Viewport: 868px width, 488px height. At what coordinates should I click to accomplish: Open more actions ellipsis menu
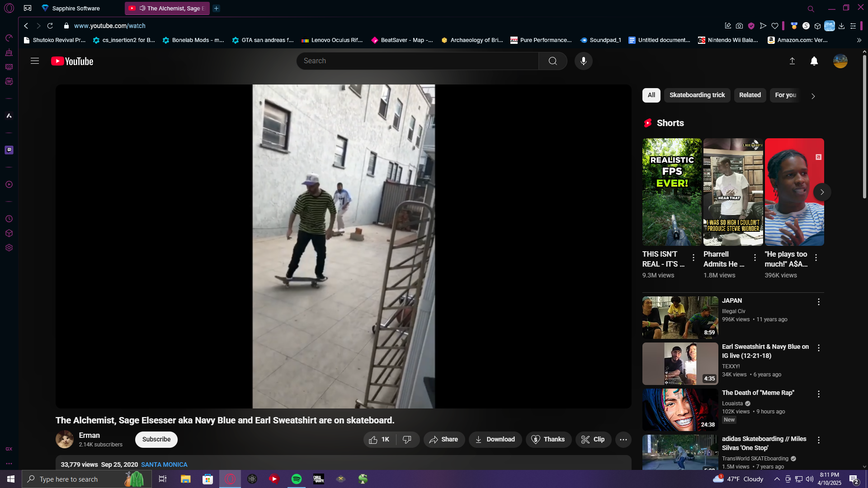(623, 439)
